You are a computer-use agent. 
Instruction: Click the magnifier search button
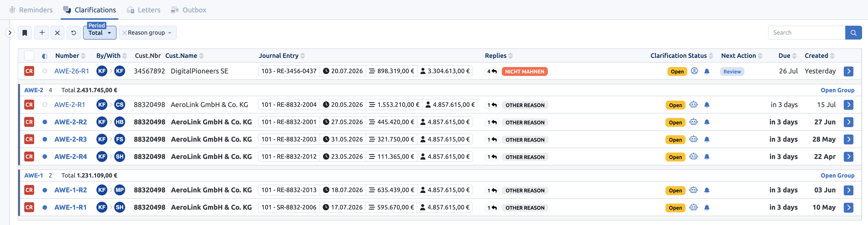(853, 33)
